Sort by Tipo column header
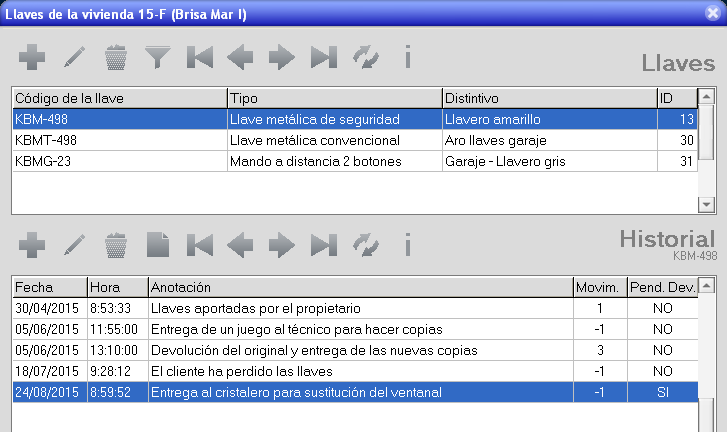 coord(335,98)
